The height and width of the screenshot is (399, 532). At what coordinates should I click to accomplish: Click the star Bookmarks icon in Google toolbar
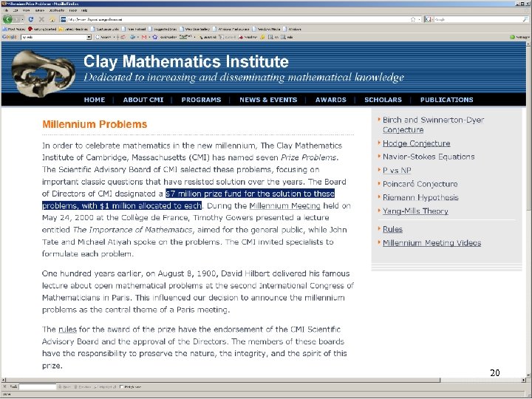tap(155, 37)
